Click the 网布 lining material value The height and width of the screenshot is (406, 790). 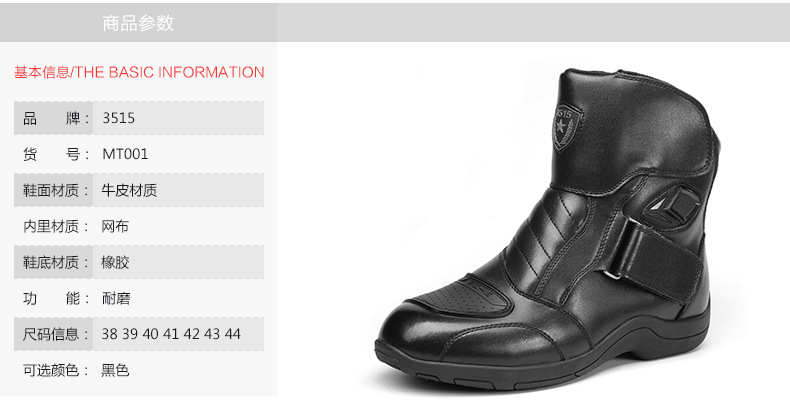[115, 226]
